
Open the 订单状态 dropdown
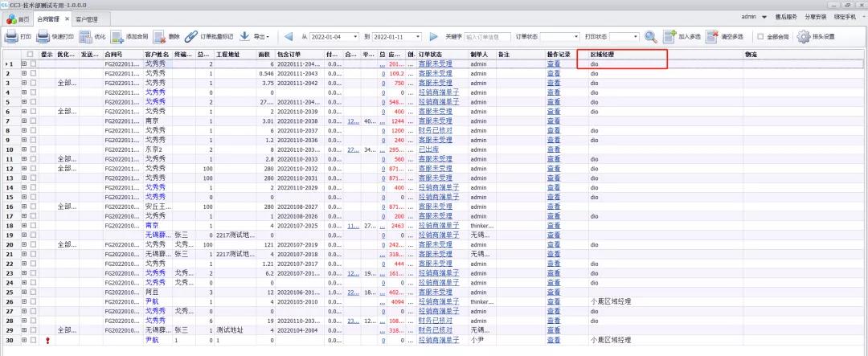[575, 37]
